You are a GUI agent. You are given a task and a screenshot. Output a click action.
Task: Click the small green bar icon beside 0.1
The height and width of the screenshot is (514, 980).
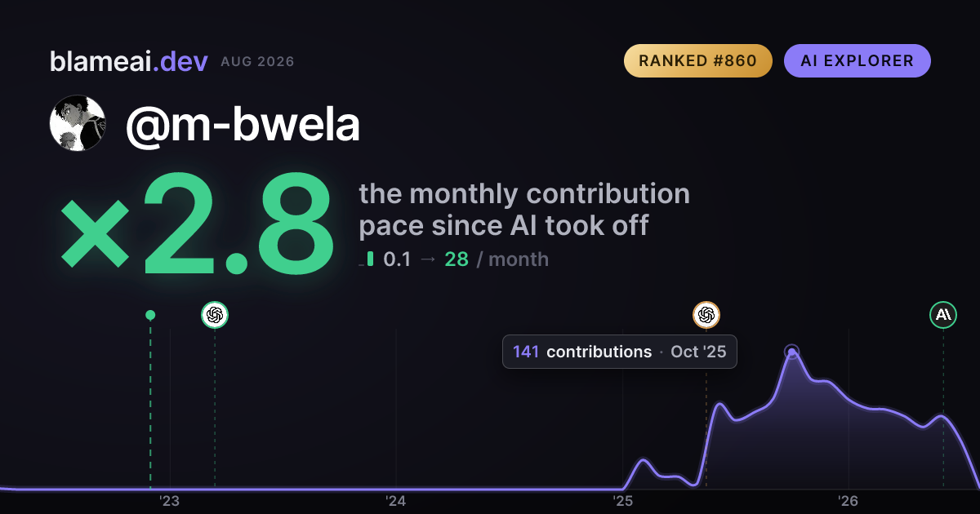point(371,259)
